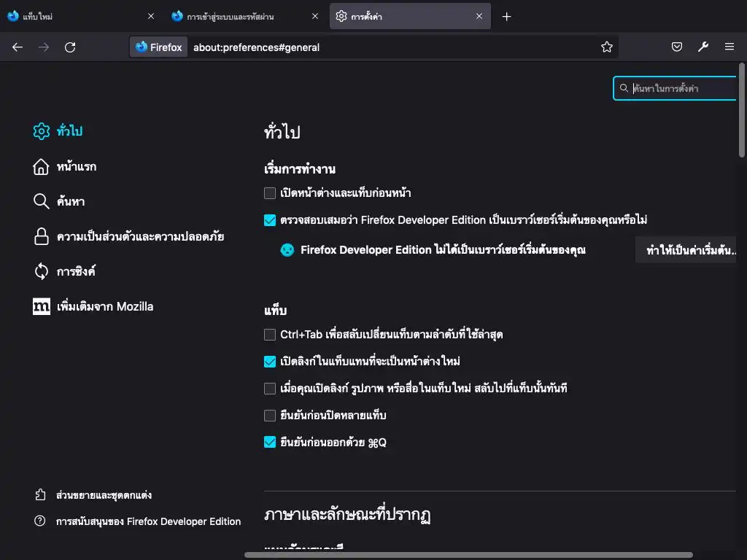Open ความเป็นส่วนตัวและความปลอดภัย category

coord(141,237)
